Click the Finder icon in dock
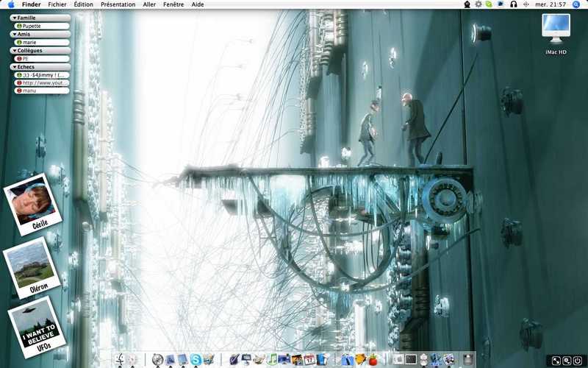The width and height of the screenshot is (588, 368). coord(121,359)
